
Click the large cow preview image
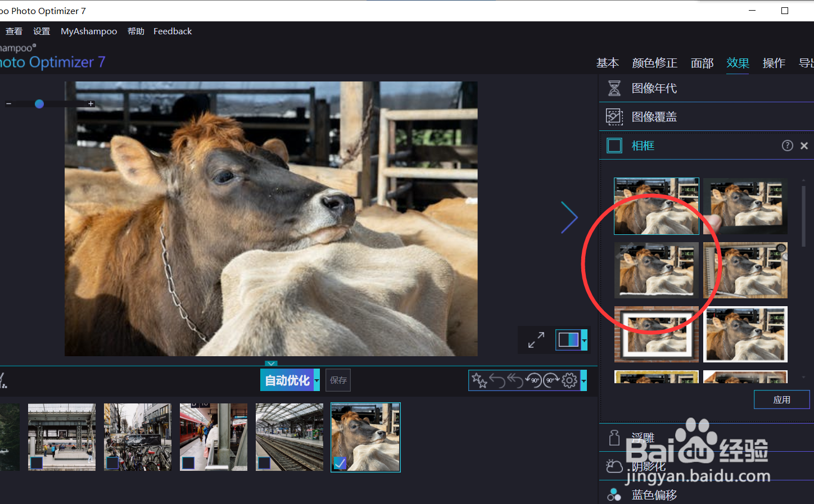[x=271, y=219]
